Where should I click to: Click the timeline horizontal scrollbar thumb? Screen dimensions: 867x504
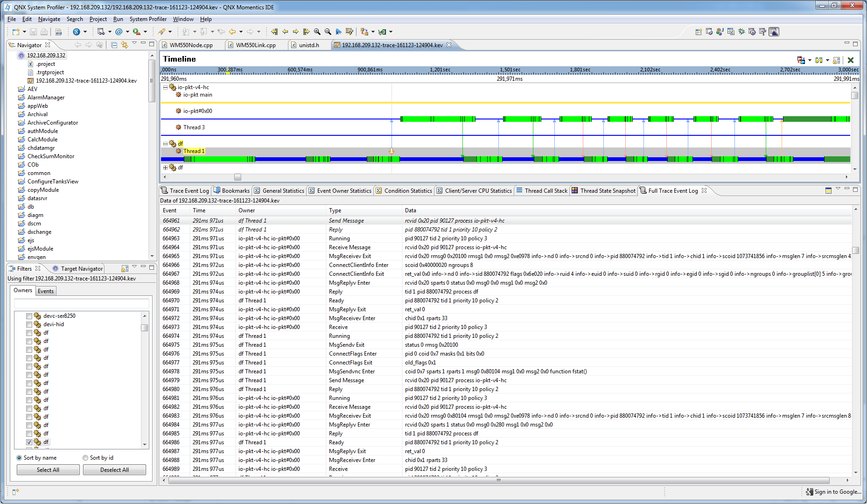[238, 177]
